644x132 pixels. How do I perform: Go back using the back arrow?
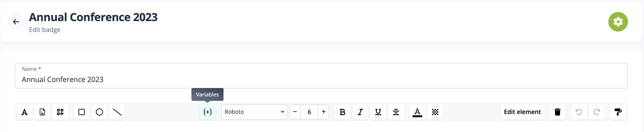click(16, 22)
